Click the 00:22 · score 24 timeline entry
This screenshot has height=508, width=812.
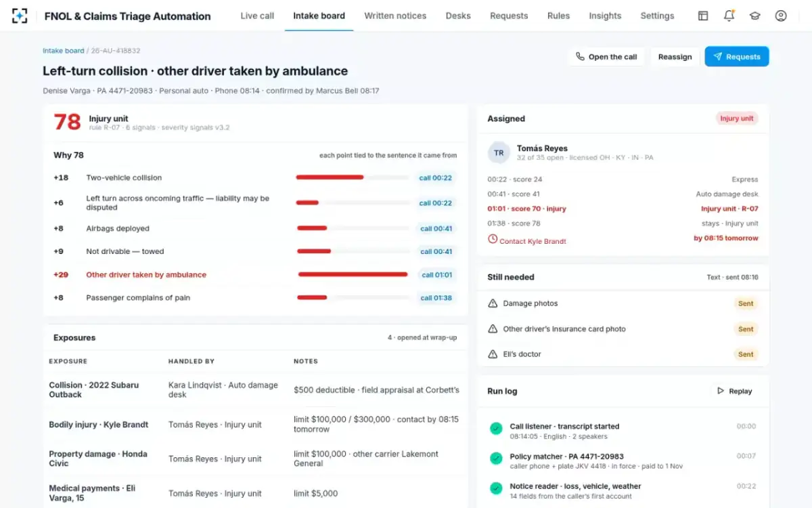coord(514,179)
